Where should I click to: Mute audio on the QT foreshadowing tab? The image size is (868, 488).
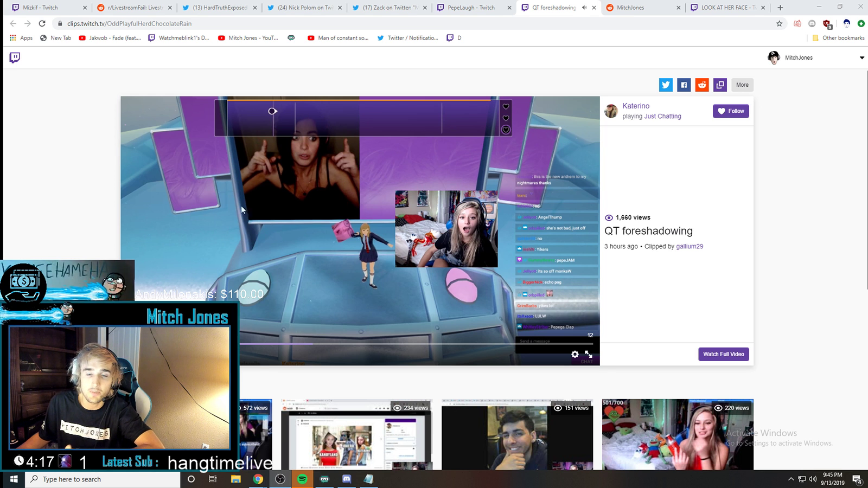(x=584, y=8)
